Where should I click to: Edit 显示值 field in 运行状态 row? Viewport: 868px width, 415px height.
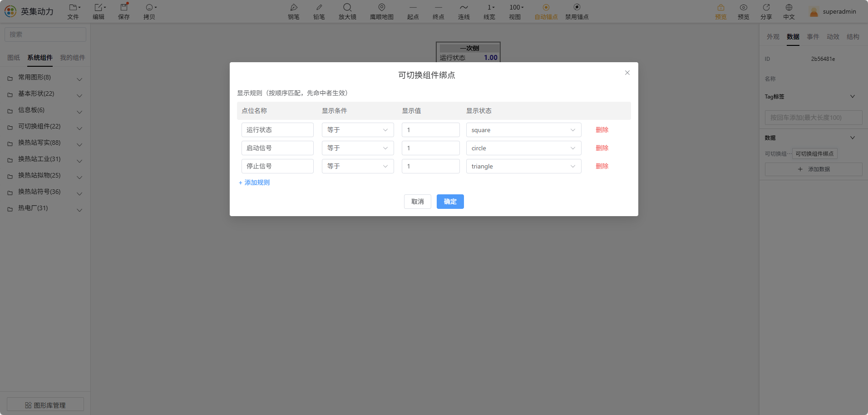(x=431, y=130)
